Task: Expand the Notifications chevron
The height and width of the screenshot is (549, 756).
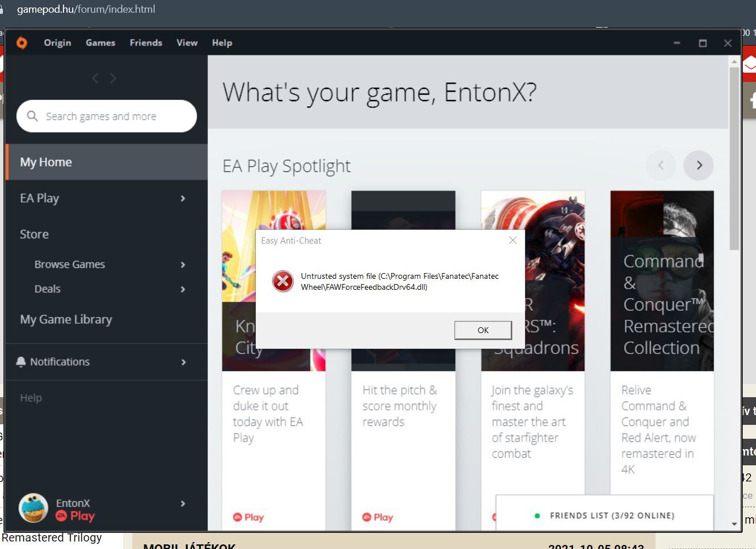Action: [183, 362]
